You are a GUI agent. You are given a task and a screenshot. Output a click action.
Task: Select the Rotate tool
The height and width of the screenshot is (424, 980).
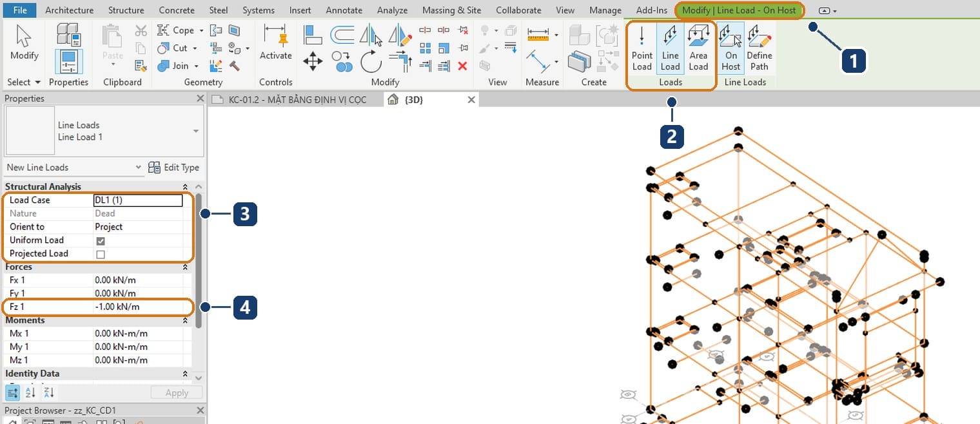pyautogui.click(x=371, y=62)
